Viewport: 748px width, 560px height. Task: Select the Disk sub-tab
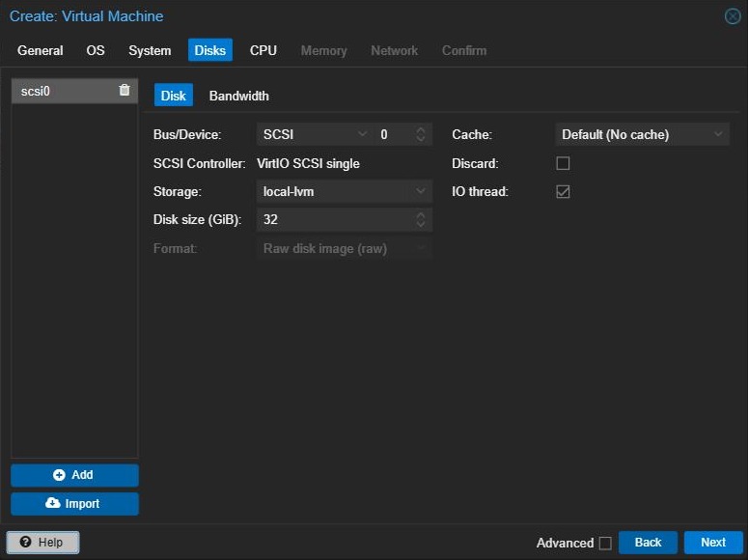click(173, 96)
